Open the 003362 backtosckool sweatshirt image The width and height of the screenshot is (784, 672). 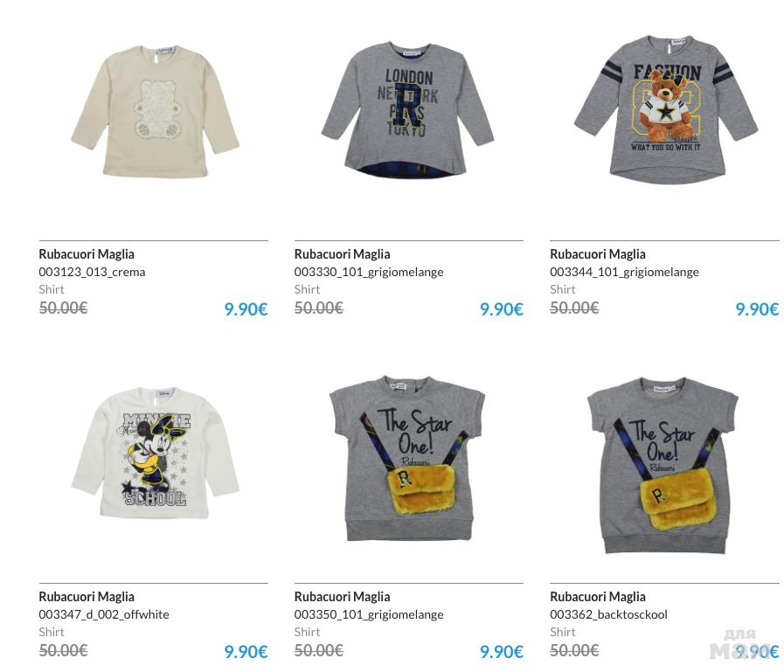click(663, 466)
